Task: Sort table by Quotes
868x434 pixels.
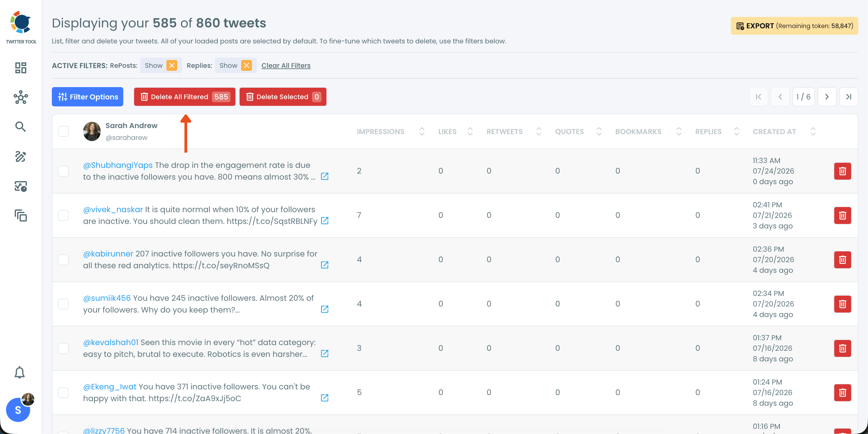Action: 599,131
